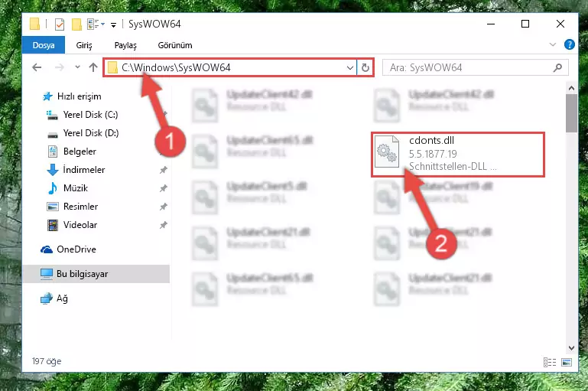Click the scrollbar up arrow
This screenshot has height=391, width=588.
571,88
